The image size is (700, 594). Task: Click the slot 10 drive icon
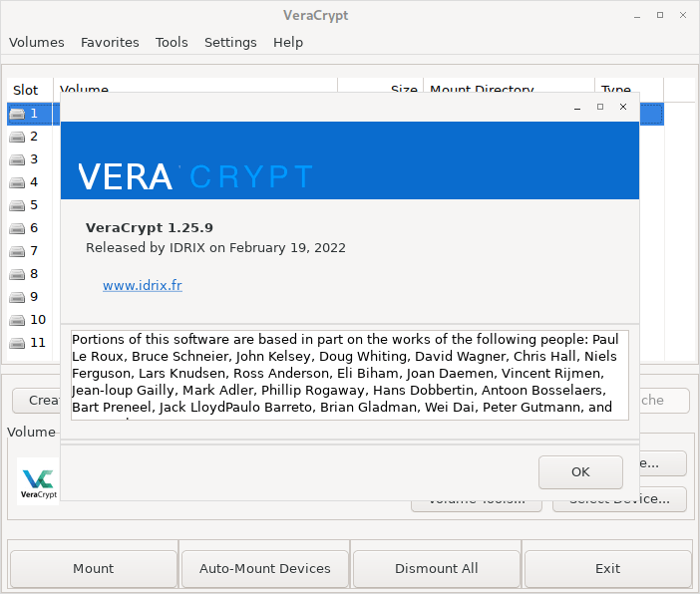pos(18,320)
